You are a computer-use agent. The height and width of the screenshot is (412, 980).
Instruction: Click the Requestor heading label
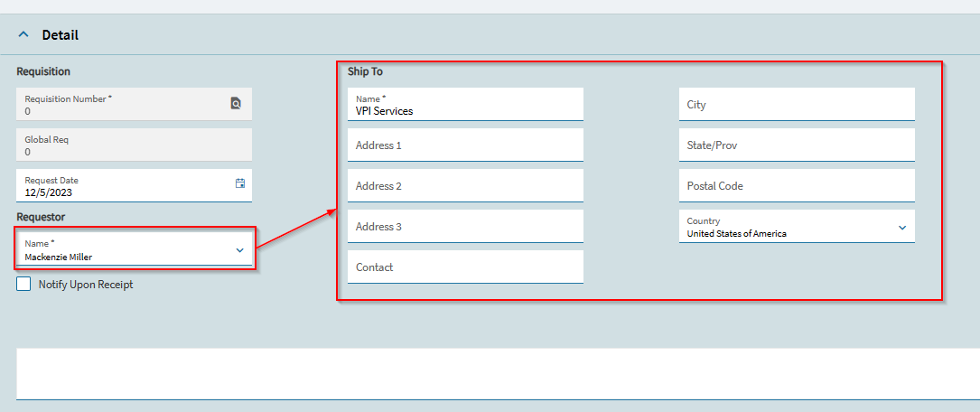(x=41, y=216)
